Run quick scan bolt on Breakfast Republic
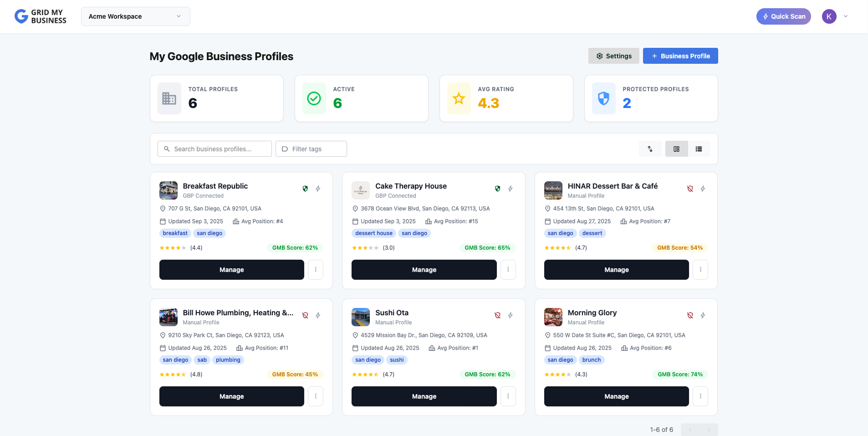The image size is (868, 436). click(x=318, y=189)
